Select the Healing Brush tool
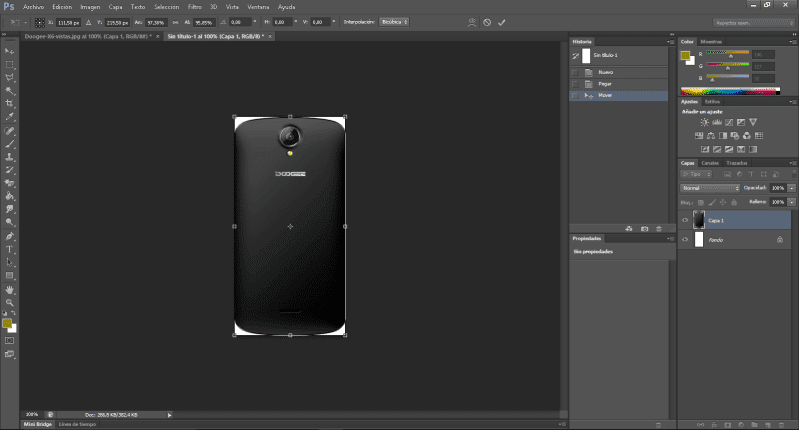This screenshot has height=430, width=799. 9,131
